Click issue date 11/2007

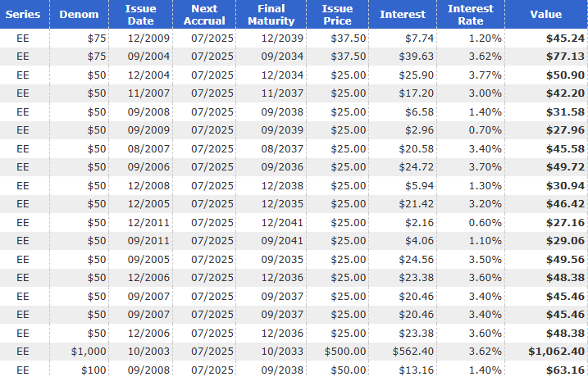tap(149, 93)
